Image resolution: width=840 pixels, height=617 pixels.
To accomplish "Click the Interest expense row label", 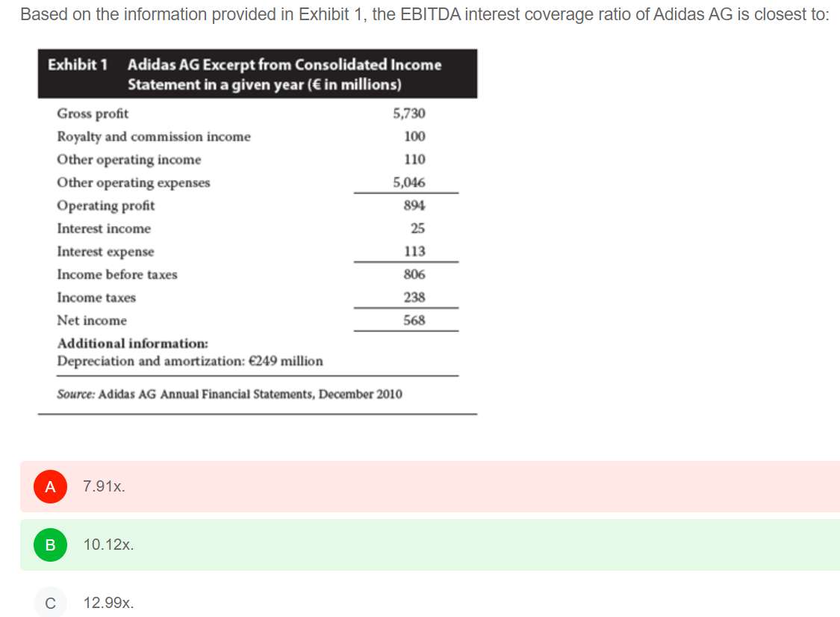I will click(x=105, y=252).
